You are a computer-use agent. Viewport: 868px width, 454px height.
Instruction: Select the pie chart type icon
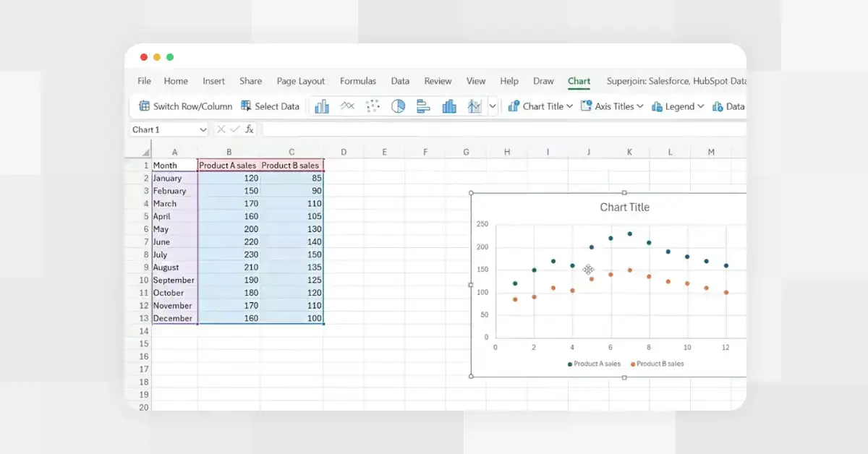click(399, 106)
